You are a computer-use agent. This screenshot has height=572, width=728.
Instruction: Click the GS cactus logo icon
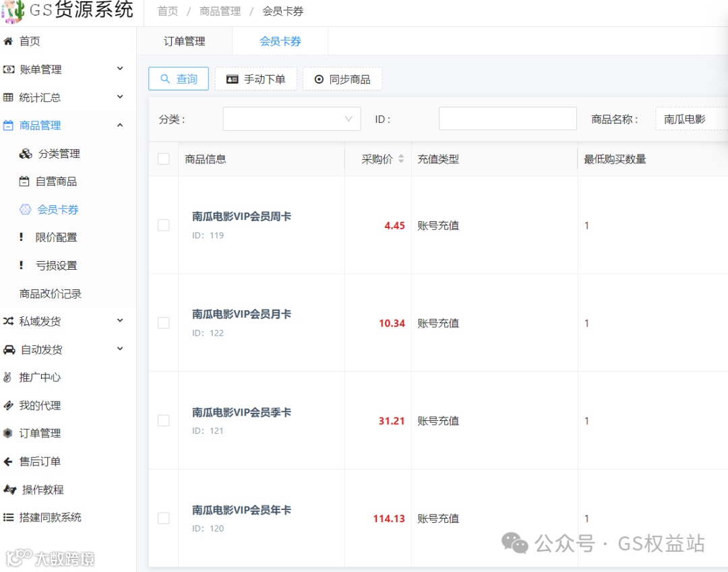(x=13, y=11)
